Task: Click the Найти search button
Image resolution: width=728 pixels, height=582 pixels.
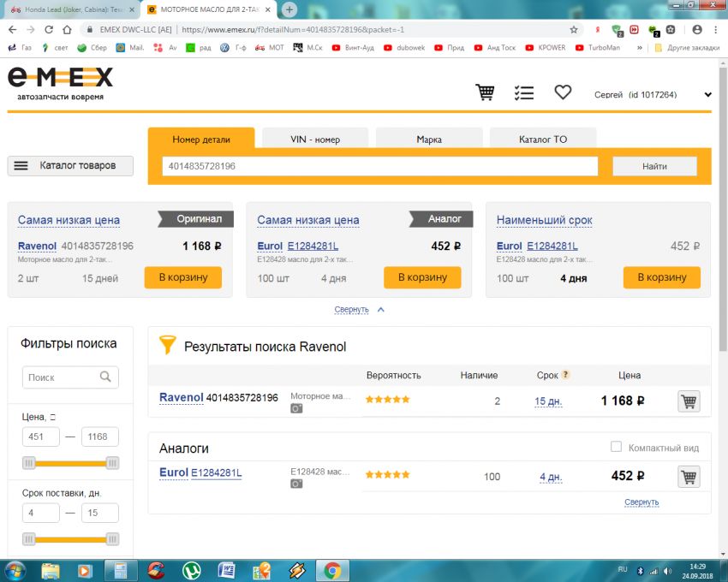Action: 654,166
